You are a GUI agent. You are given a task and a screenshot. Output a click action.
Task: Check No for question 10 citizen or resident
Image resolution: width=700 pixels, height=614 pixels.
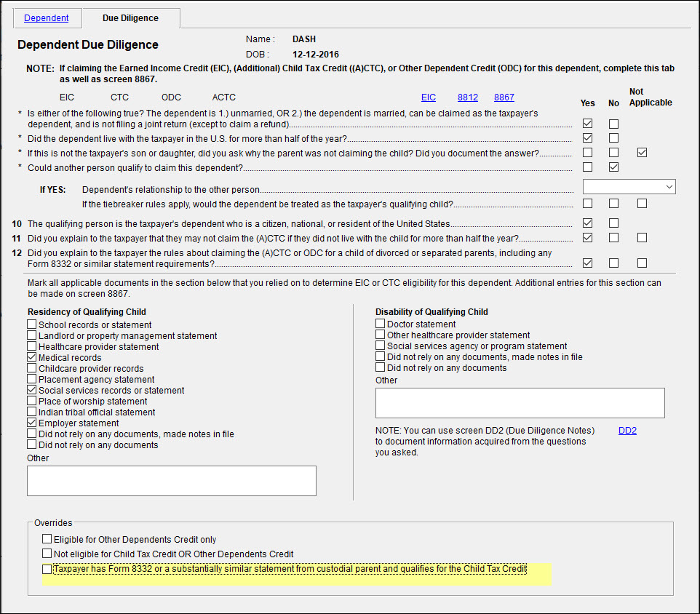(614, 223)
